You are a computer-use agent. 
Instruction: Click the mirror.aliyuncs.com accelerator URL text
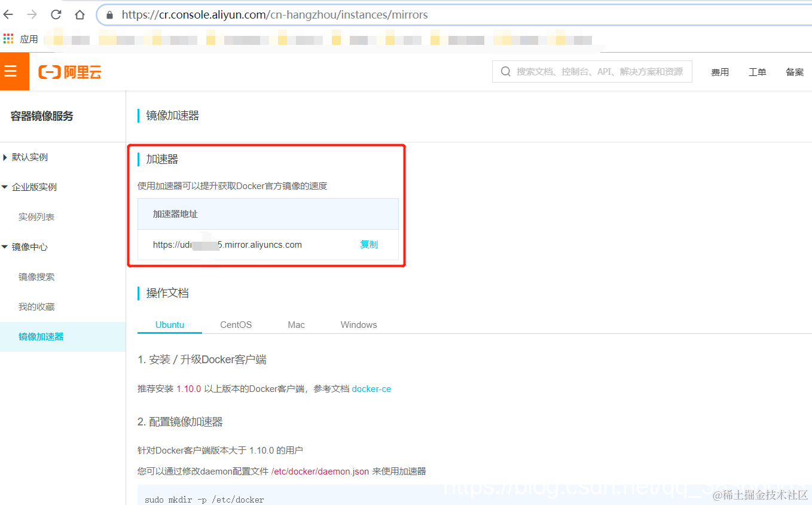coord(227,244)
